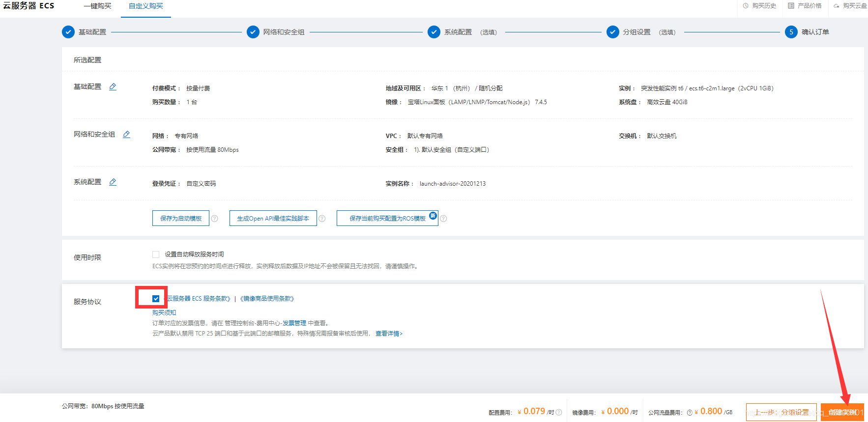868x422 pixels.
Task: Click the step 5 确认订单 circle
Action: point(791,32)
